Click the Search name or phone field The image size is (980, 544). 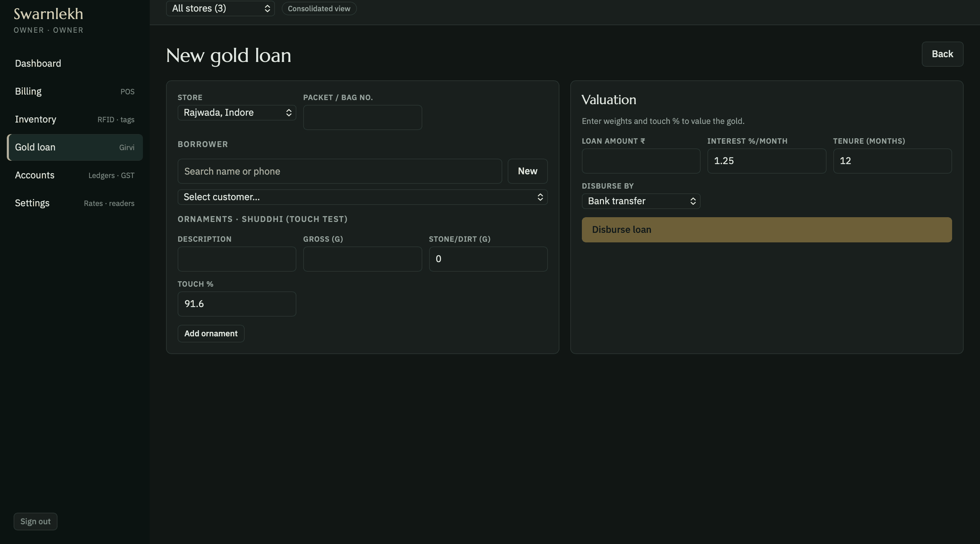[340, 171]
